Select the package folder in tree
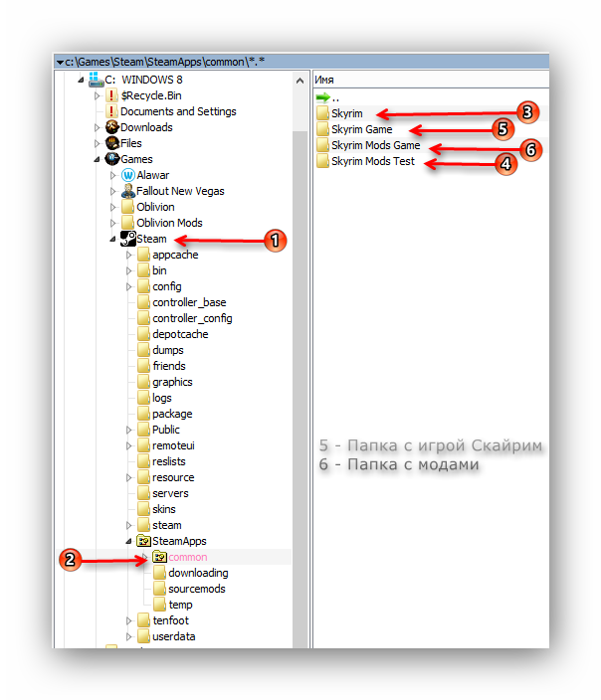601x700 pixels. [x=172, y=414]
